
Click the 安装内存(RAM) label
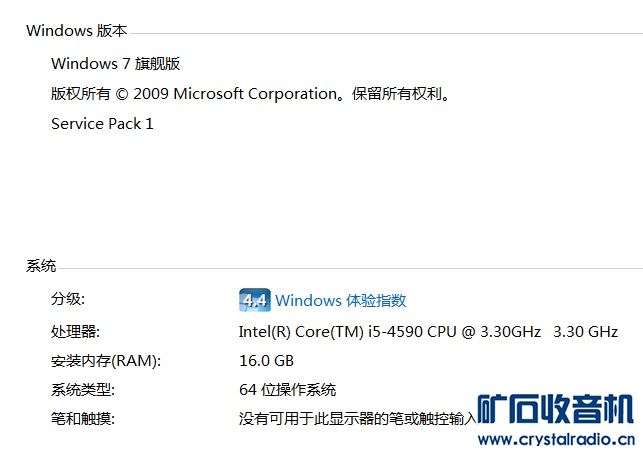pos(105,361)
